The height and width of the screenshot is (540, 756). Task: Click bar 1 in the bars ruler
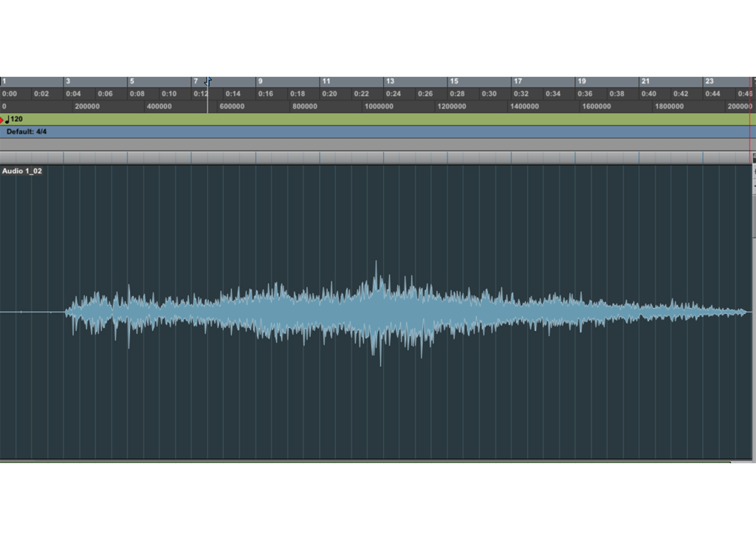coord(4,81)
